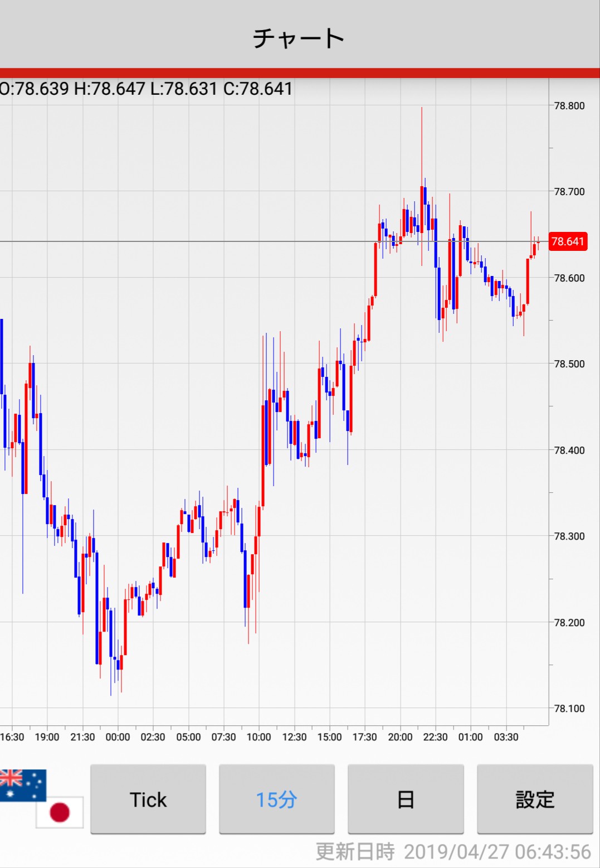
Task: Tap the red 78.641 current price tag
Action: point(568,241)
